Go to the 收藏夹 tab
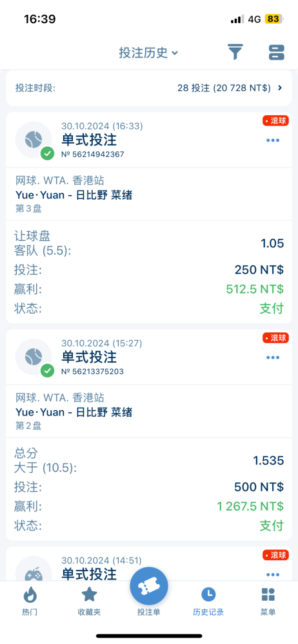The width and height of the screenshot is (298, 644). (89, 601)
